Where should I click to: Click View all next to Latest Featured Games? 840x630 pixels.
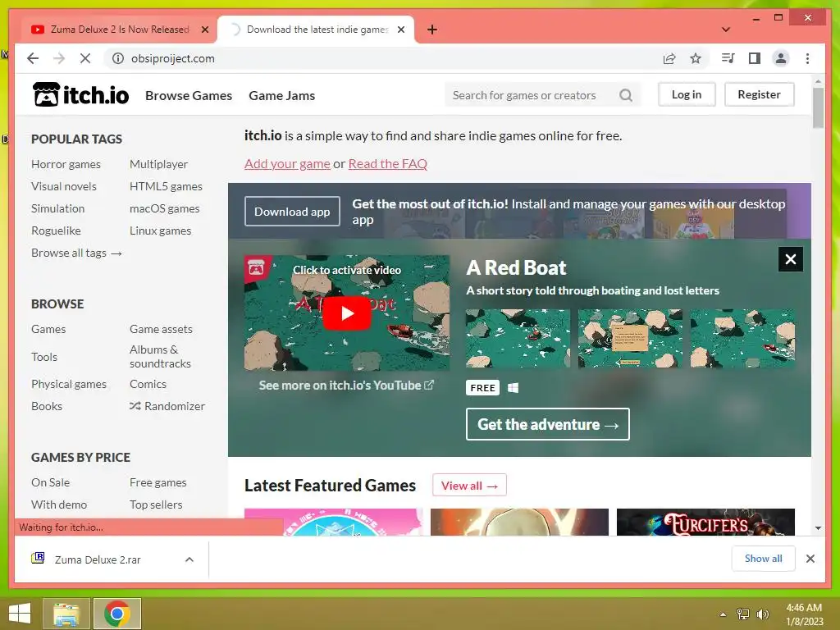click(469, 486)
